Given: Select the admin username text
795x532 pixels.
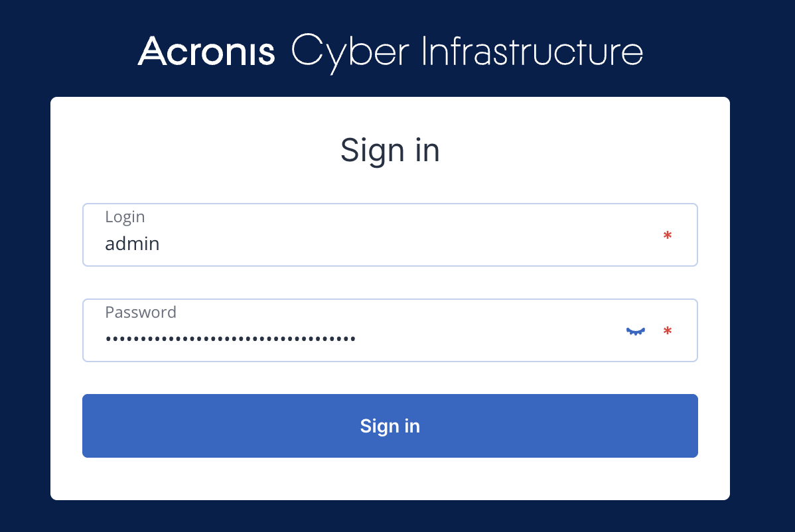Looking at the screenshot, I should pyautogui.click(x=131, y=243).
